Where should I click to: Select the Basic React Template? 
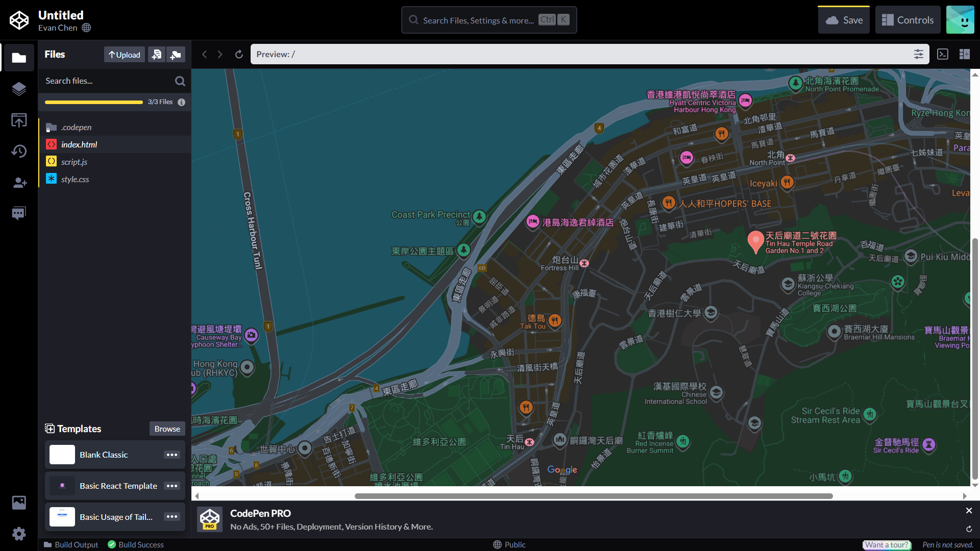pyautogui.click(x=104, y=486)
